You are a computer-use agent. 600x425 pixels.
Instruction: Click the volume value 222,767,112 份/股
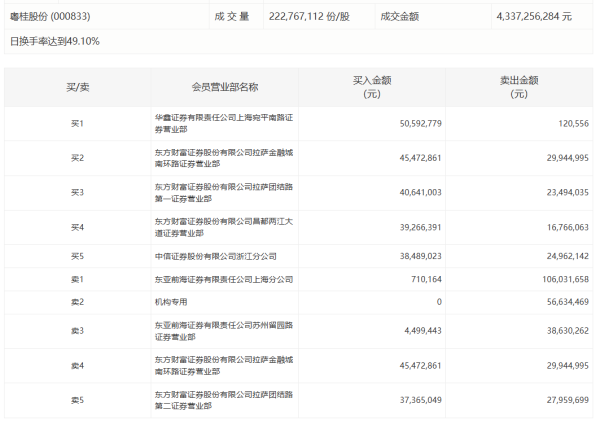[309, 16]
